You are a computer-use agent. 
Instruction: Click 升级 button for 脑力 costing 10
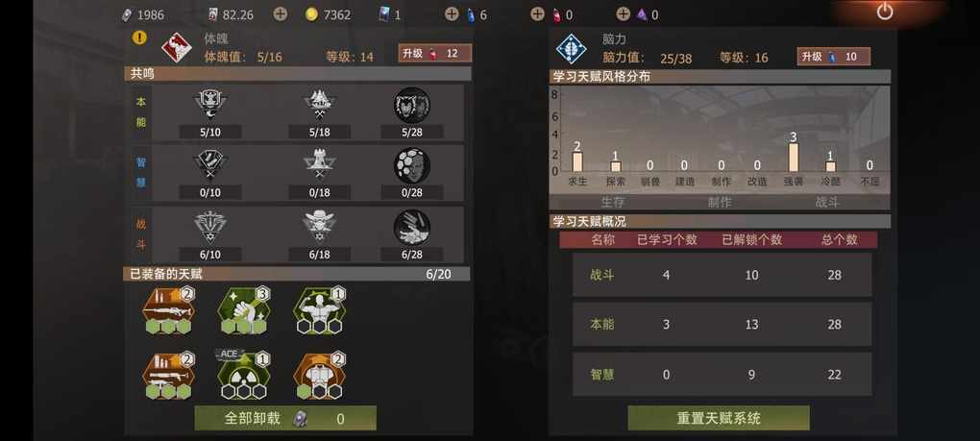pyautogui.click(x=833, y=57)
